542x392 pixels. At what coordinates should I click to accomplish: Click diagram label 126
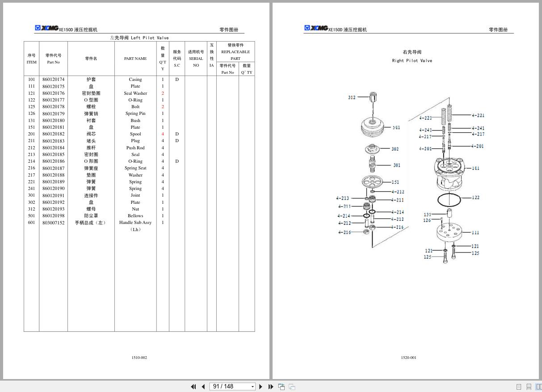tap(427, 220)
